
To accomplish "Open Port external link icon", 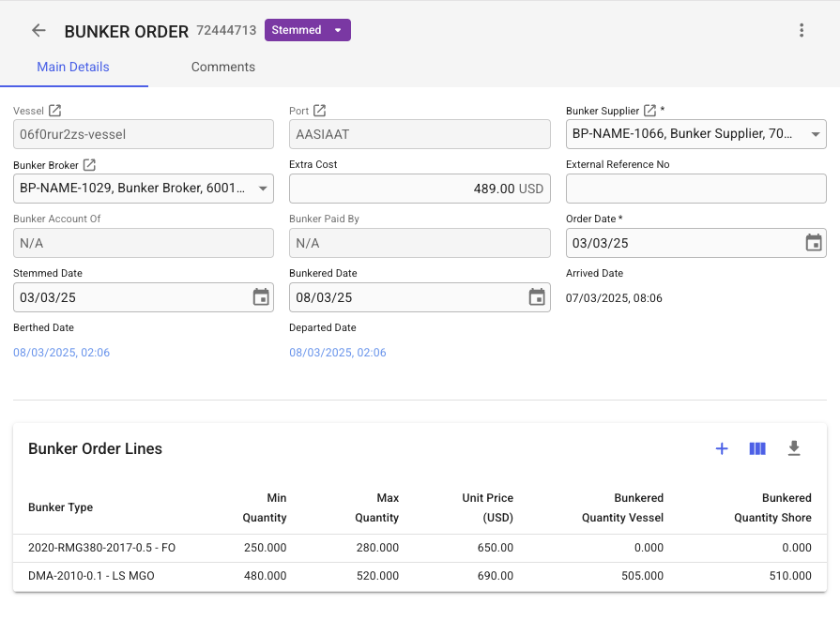I will (x=319, y=111).
